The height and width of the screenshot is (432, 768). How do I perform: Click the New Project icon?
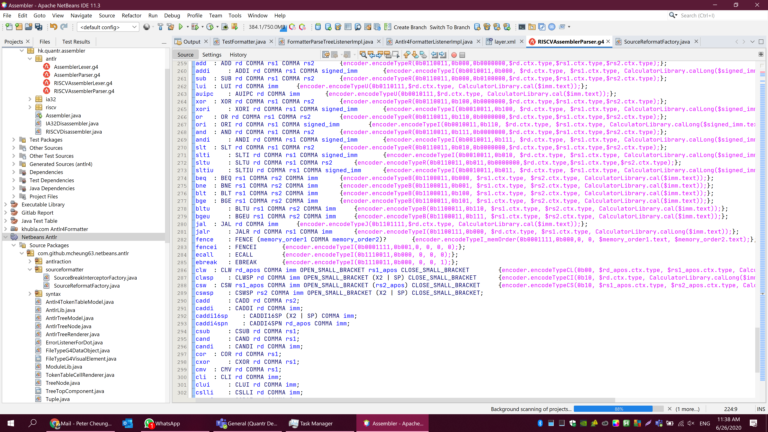tap(19, 27)
